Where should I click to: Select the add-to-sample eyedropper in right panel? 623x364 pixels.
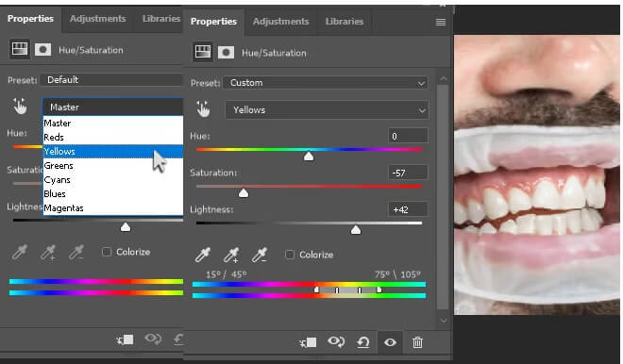coord(231,255)
